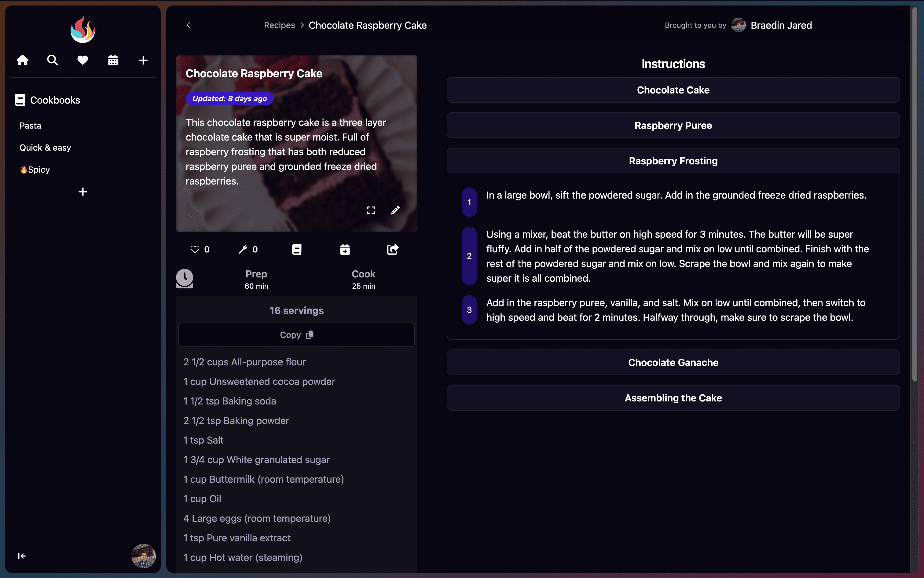Open the recipe edit pencil icon

(x=395, y=210)
